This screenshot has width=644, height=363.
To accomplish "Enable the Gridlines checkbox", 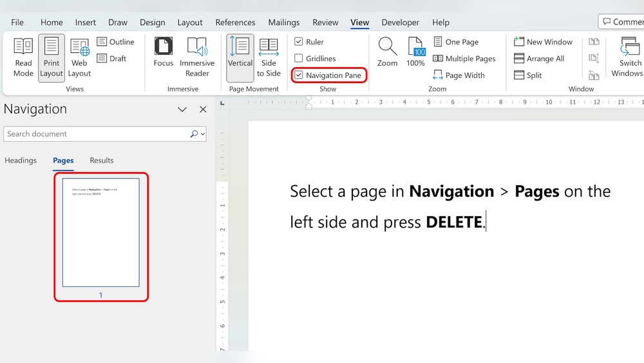I will pyautogui.click(x=299, y=59).
